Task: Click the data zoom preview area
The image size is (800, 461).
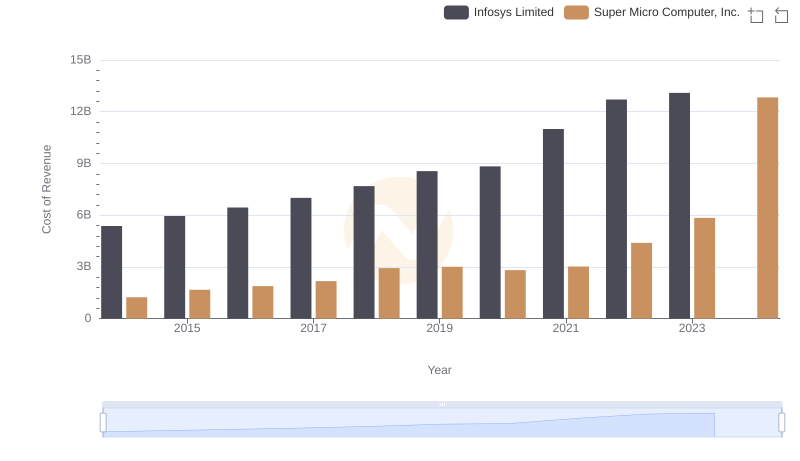Action: [x=442, y=423]
